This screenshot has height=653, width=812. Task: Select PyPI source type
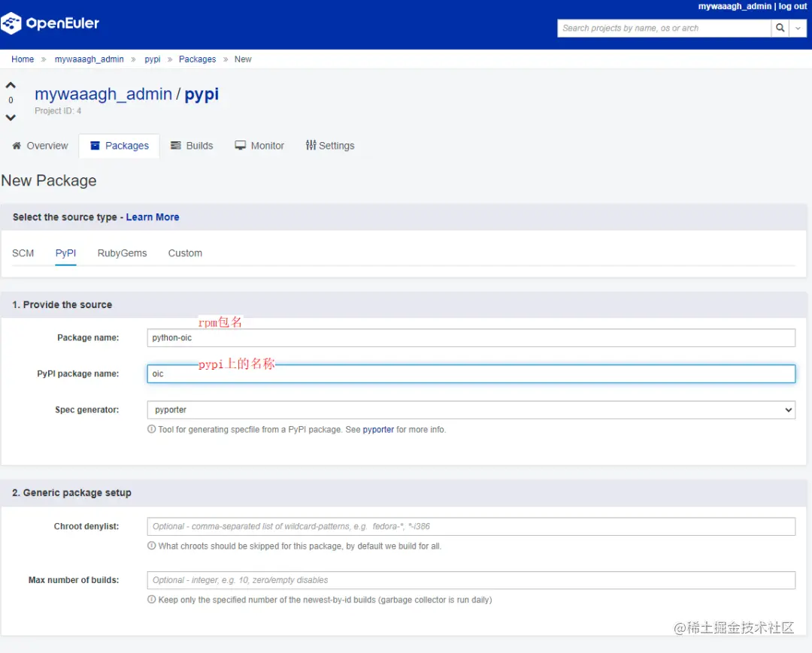coord(65,253)
